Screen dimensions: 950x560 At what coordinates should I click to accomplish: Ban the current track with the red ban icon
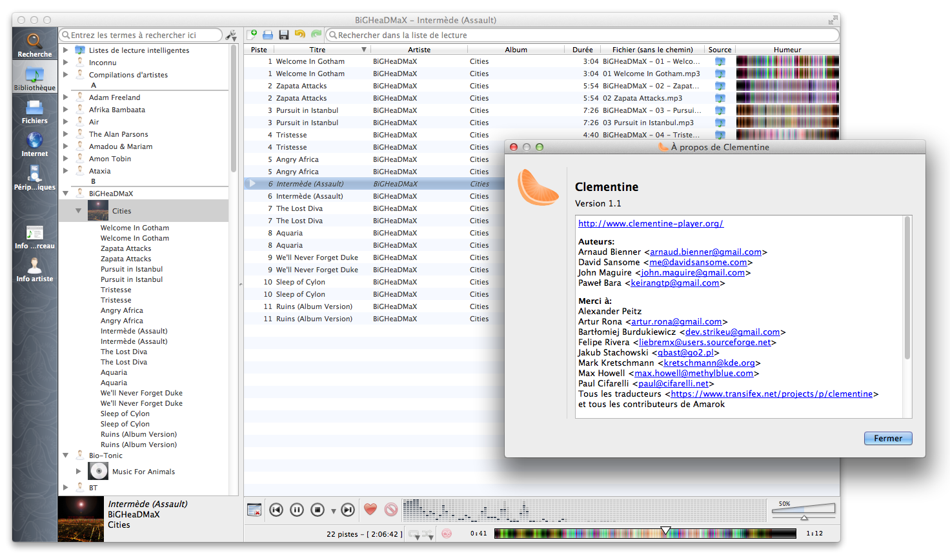pos(390,509)
